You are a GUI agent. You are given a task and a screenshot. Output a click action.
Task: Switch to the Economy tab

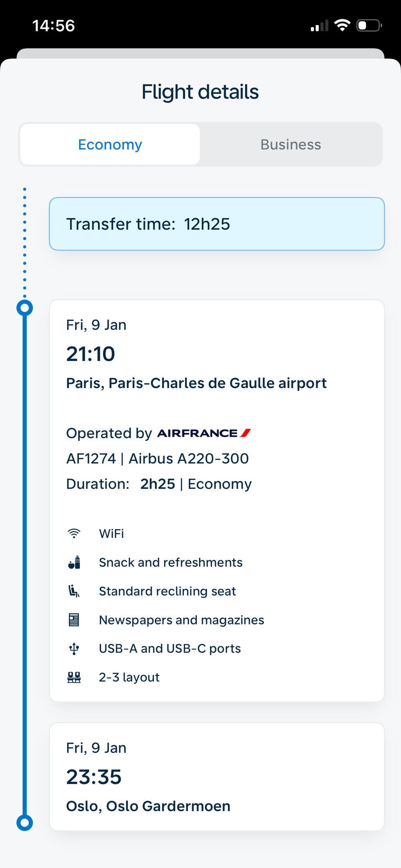[x=110, y=145]
